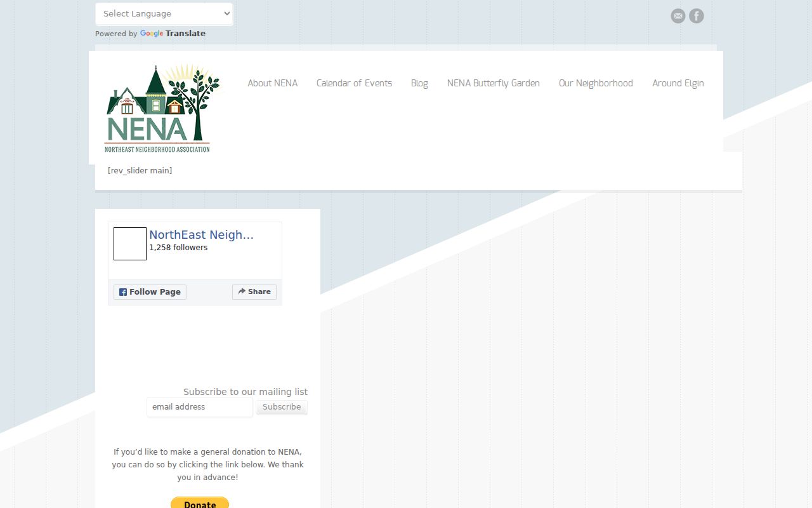Go to Calendar of Events
The height and width of the screenshot is (508, 812).
tap(354, 83)
